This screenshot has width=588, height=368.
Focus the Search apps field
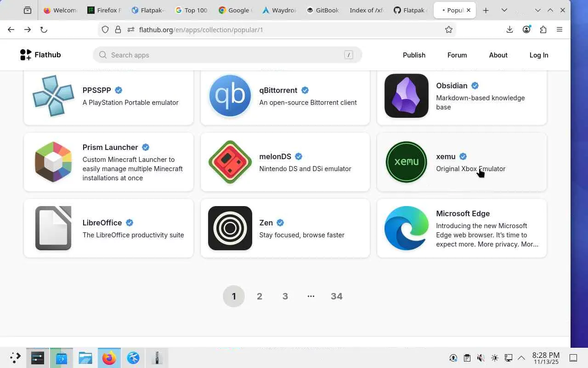(x=227, y=55)
